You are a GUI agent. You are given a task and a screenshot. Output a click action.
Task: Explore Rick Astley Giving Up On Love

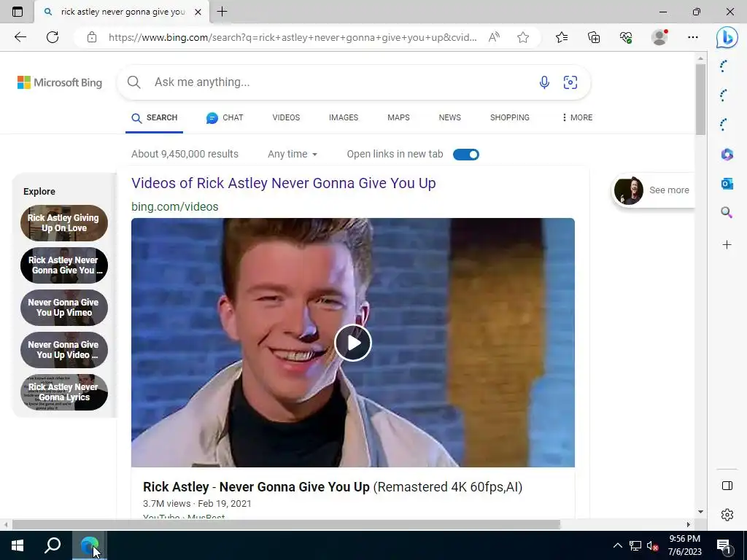(64, 223)
